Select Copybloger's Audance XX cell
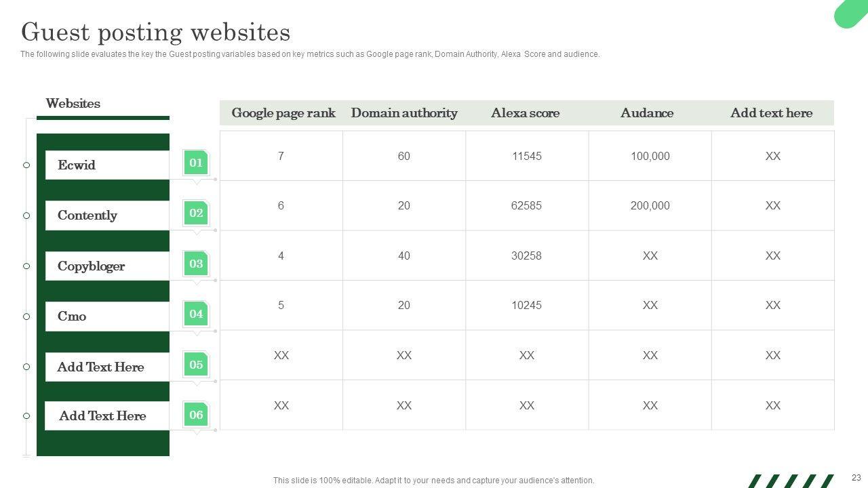The height and width of the screenshot is (488, 868). tap(650, 256)
